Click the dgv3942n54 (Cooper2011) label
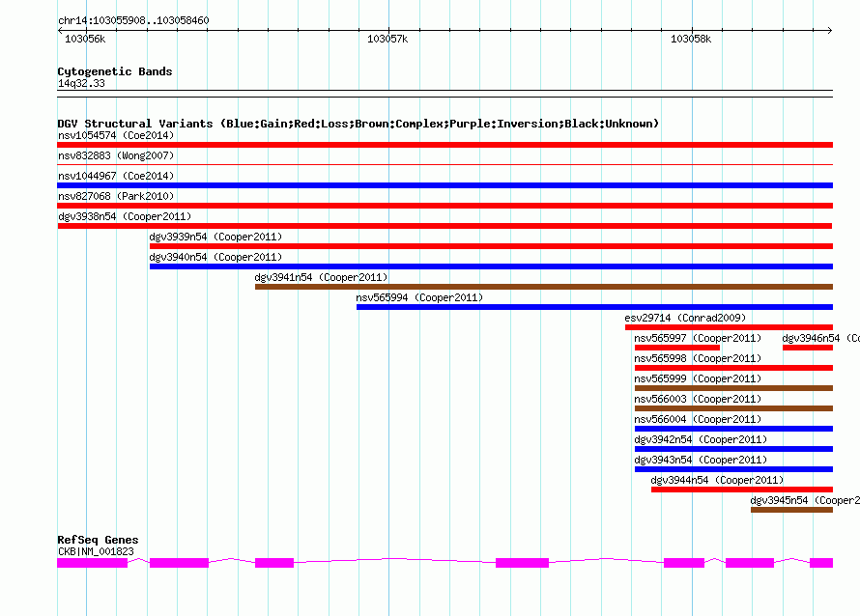The width and height of the screenshot is (860, 616). pos(701,439)
